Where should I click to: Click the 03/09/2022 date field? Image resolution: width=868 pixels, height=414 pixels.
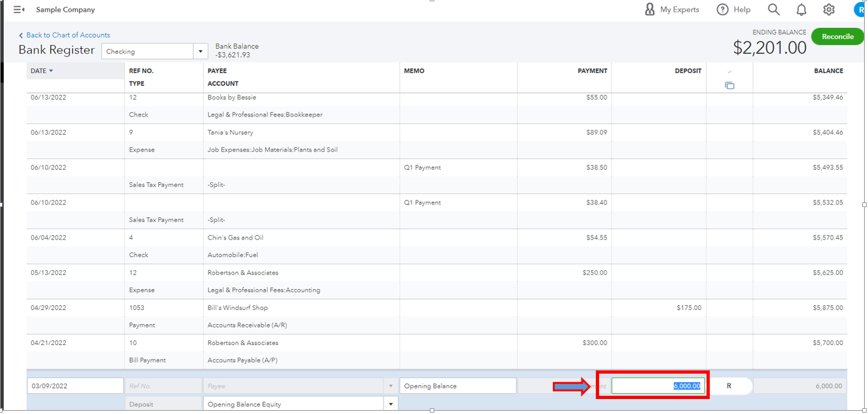click(x=75, y=386)
